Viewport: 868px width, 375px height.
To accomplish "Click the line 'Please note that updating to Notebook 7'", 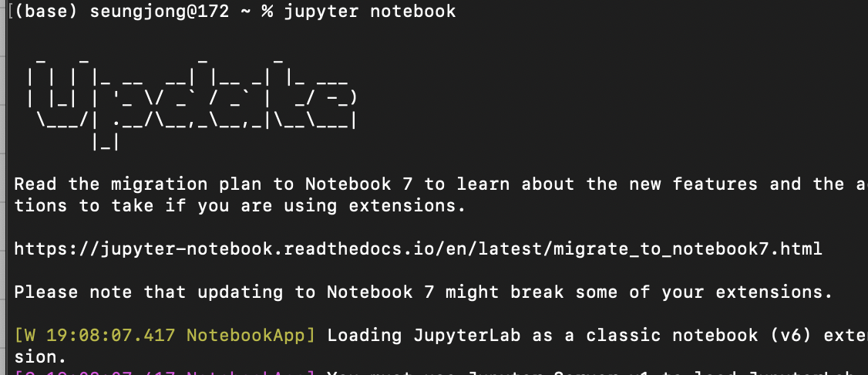I will click(x=423, y=292).
